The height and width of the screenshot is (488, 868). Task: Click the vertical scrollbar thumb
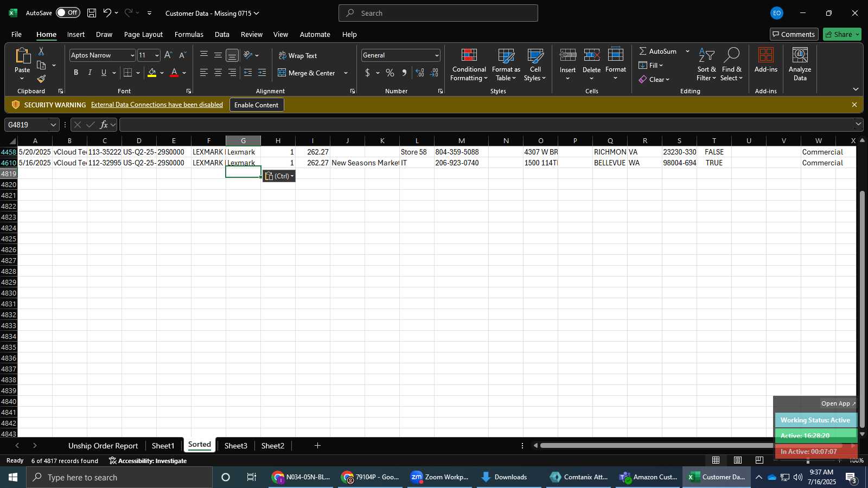(x=863, y=309)
